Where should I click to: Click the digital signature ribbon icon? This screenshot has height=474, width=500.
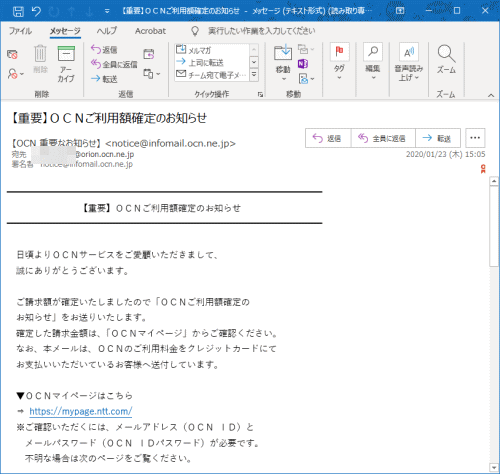pyautogui.click(x=483, y=169)
